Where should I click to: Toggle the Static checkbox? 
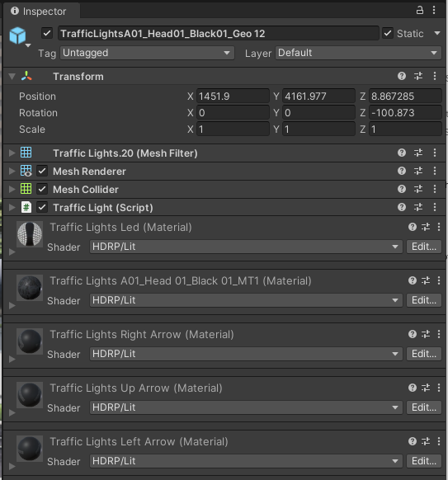click(x=388, y=33)
